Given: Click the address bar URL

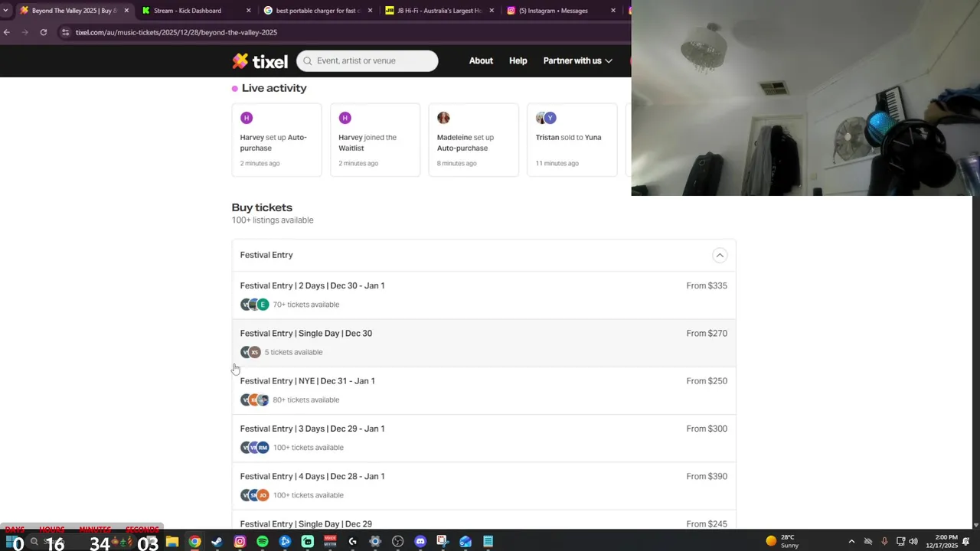Looking at the screenshot, I should click(176, 32).
